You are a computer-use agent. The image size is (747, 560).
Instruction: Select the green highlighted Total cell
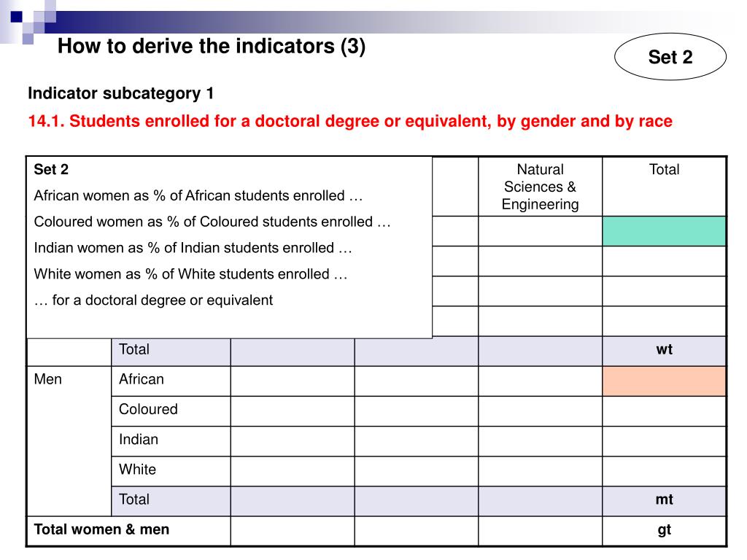click(664, 231)
